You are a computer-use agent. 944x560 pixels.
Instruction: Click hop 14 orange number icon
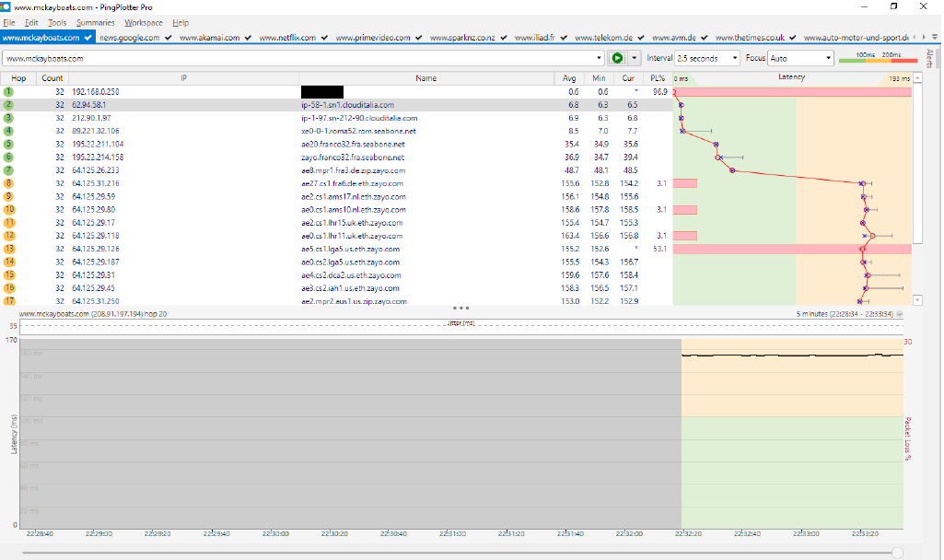click(x=9, y=262)
